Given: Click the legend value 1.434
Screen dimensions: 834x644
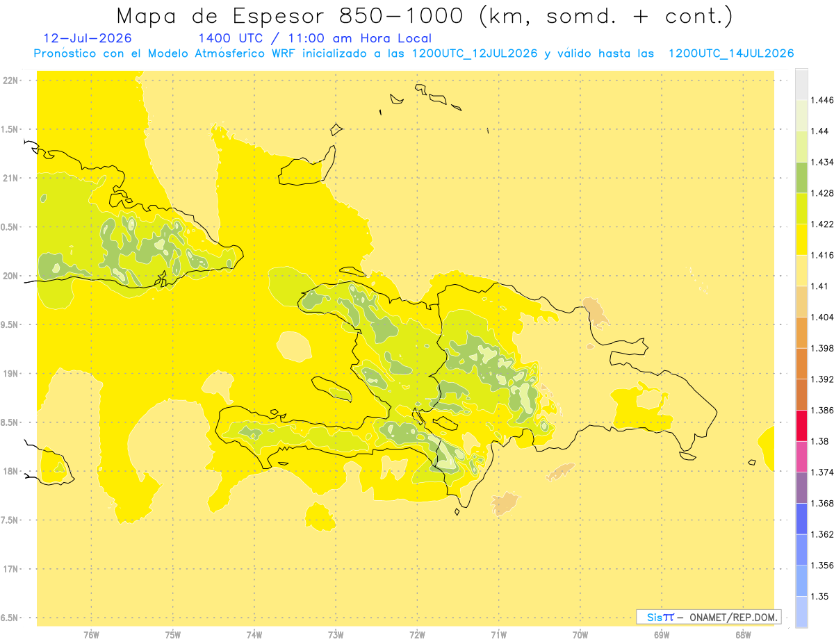Looking at the screenshot, I should pos(822,162).
